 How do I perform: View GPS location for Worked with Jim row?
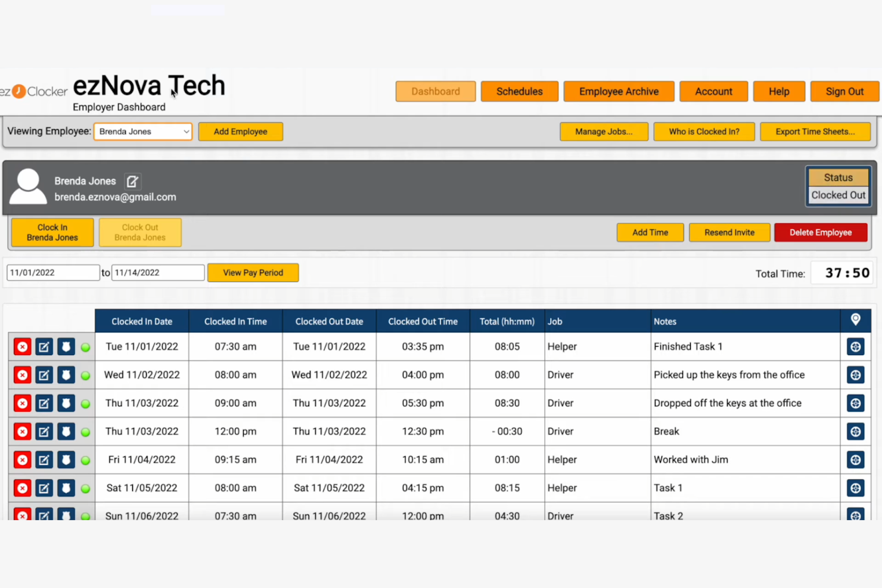(x=856, y=460)
